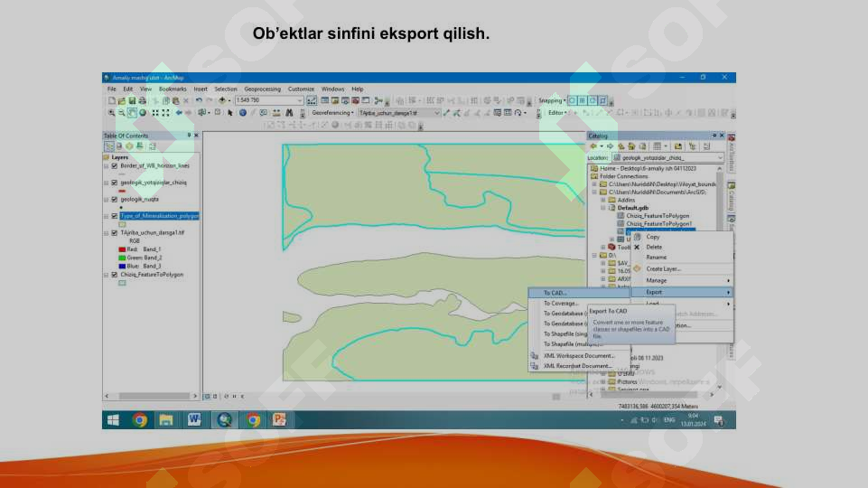Toggle geologik_nuqta layer checkbox
Image resolution: width=868 pixels, height=488 pixels.
[115, 200]
